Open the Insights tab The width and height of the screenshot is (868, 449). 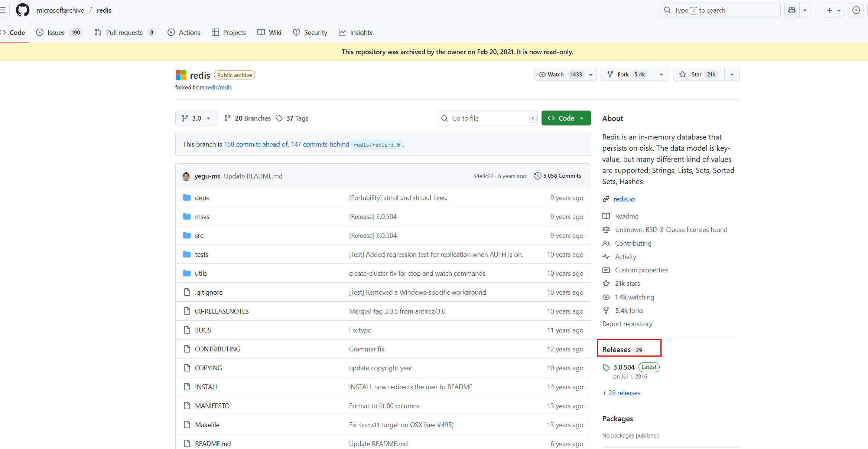click(355, 32)
